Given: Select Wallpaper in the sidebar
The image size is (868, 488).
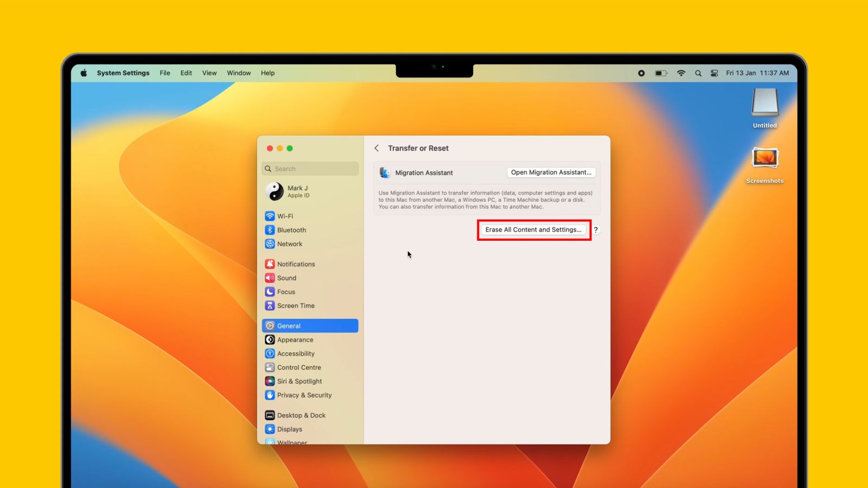Looking at the screenshot, I should click(x=310, y=442).
